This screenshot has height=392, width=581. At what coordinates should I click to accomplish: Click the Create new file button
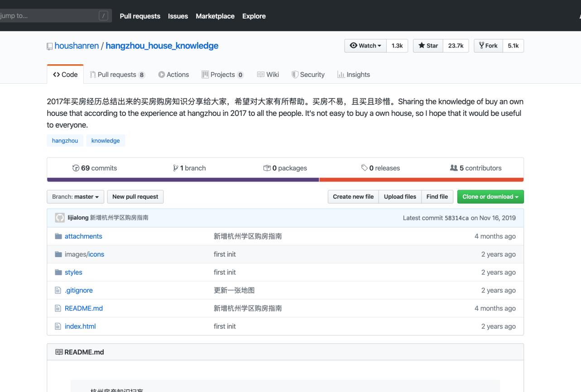[x=353, y=197]
